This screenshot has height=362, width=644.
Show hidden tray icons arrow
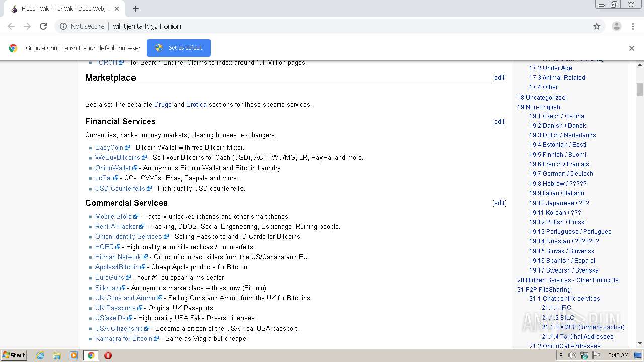(561, 355)
